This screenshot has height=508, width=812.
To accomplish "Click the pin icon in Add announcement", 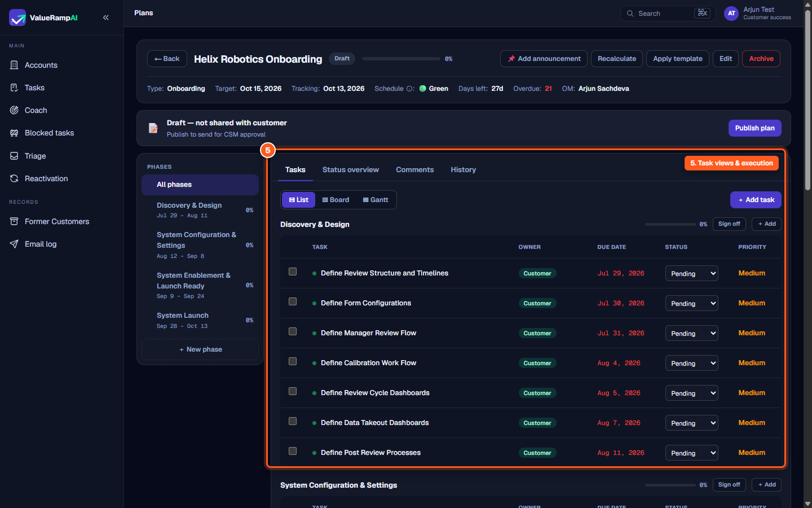I will click(511, 59).
